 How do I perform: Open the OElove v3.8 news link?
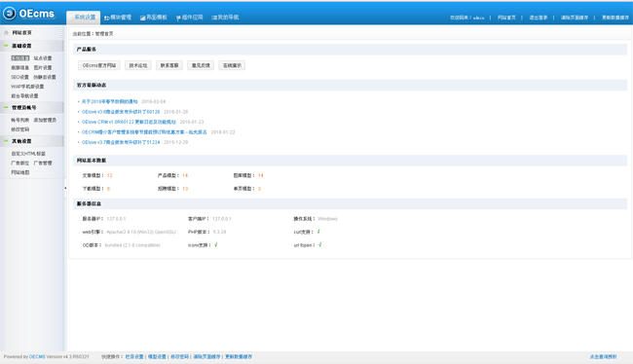(x=121, y=112)
